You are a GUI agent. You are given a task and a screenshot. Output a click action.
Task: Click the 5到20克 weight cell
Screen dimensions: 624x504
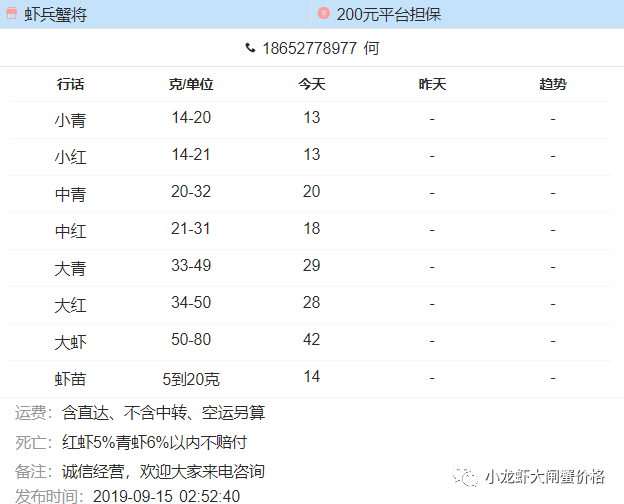coord(191,379)
